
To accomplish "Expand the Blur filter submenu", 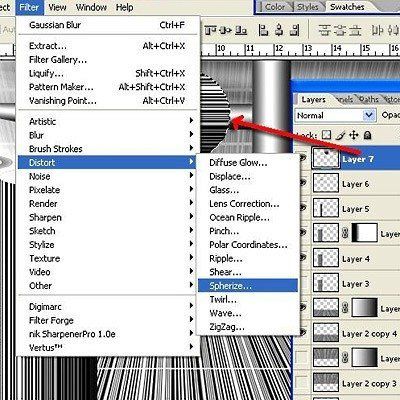I will (x=109, y=135).
